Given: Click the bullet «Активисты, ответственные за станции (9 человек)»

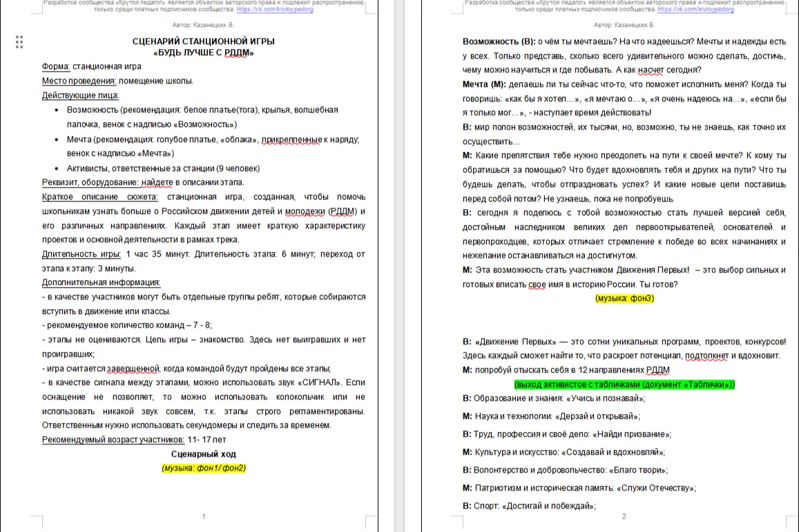Looking at the screenshot, I should (x=163, y=168).
